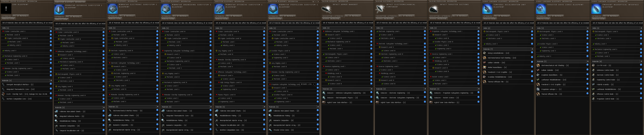The height and width of the screenshot is (135, 644).
Task: Collapse Skills section in Loki Blueprint window
Action: (51, 28)
